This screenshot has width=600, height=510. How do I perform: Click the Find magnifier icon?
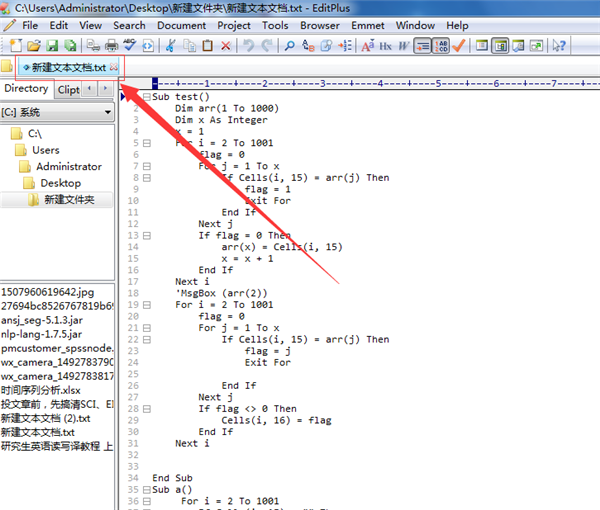click(x=290, y=46)
